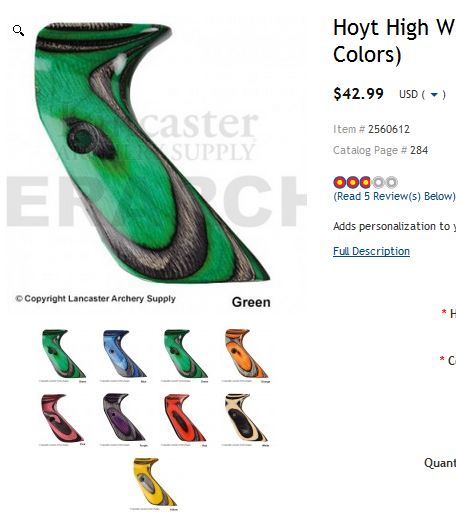Click the magnifying glass zoom icon
This screenshot has width=456, height=529.
coord(18,30)
